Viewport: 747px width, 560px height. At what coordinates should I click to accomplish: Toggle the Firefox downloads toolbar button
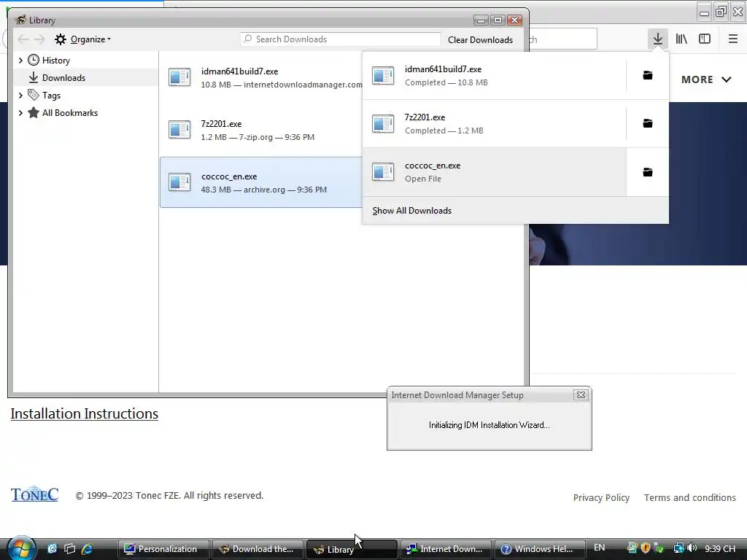point(657,39)
